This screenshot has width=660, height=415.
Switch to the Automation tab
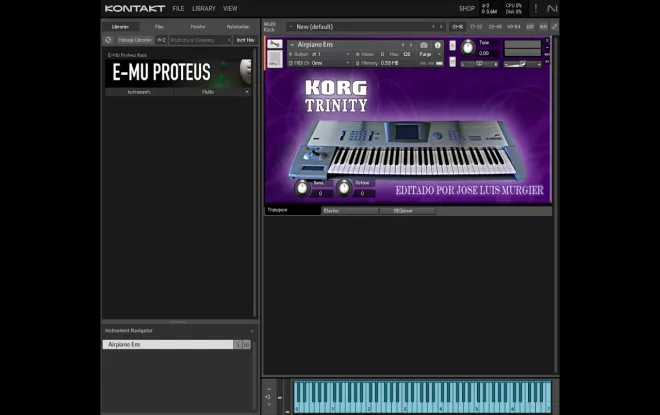[238, 27]
